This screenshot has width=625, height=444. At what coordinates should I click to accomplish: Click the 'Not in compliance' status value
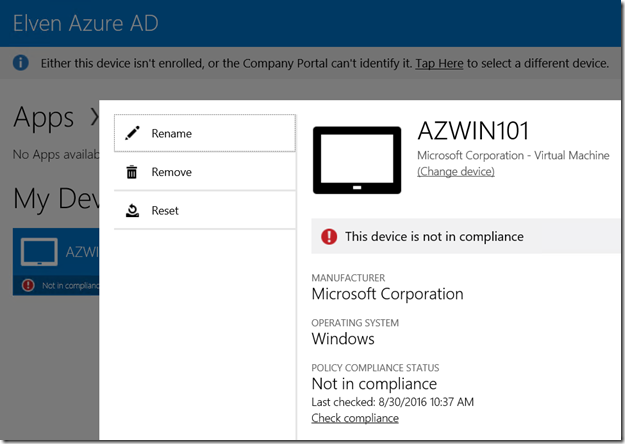pyautogui.click(x=374, y=384)
